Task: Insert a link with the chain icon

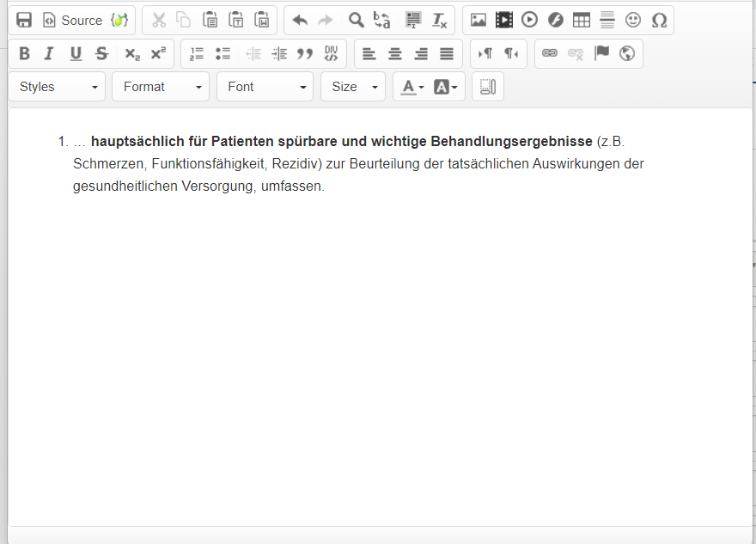Action: tap(550, 53)
